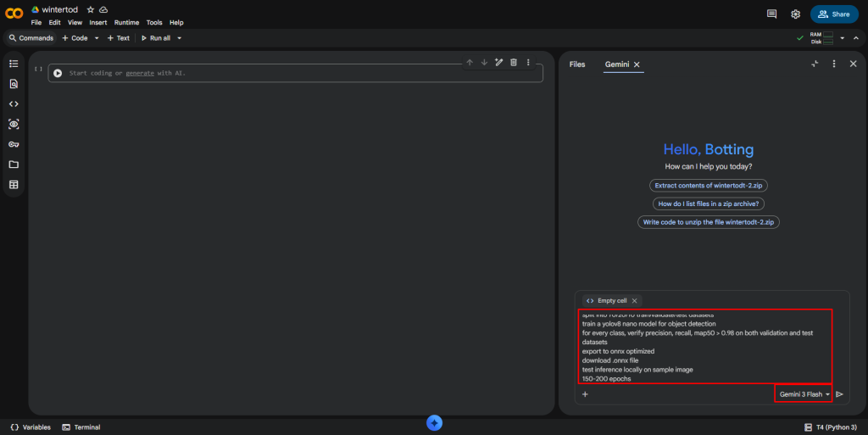Collapse the header with chevron
Viewport: 868px width, 435px height.
(x=856, y=38)
